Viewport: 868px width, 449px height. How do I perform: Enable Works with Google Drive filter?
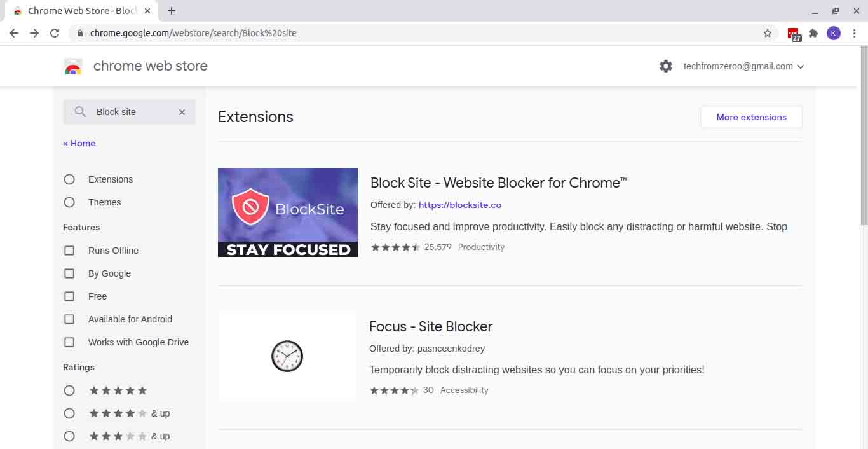(69, 342)
